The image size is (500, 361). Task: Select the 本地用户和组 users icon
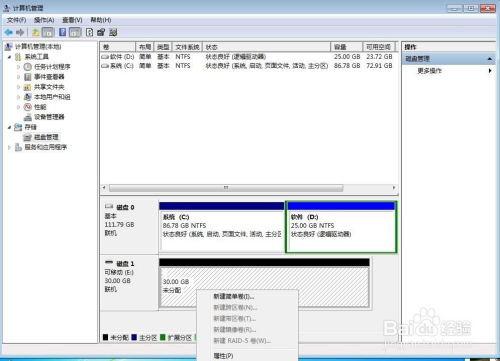pyautogui.click(x=28, y=97)
